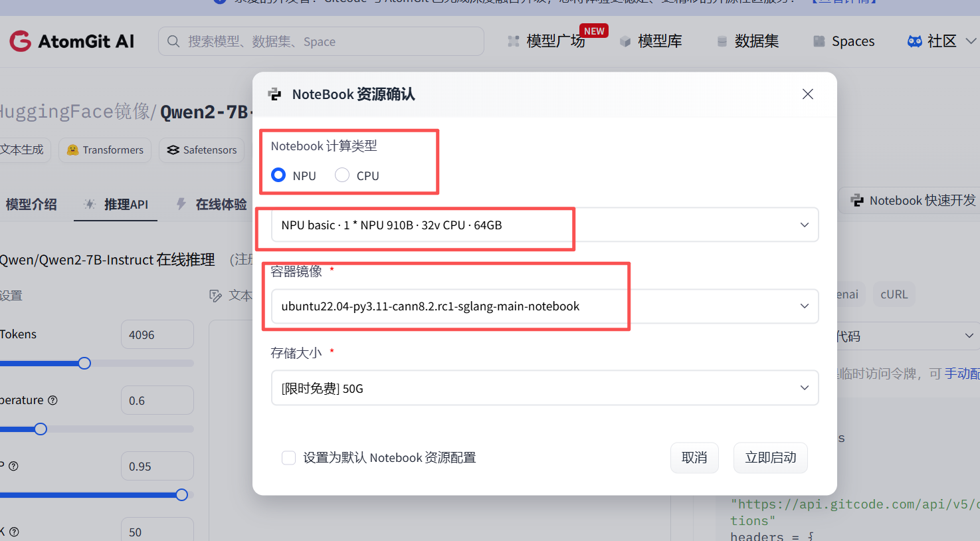
Task: Click the help icon beside the 50 field
Action: point(14,532)
